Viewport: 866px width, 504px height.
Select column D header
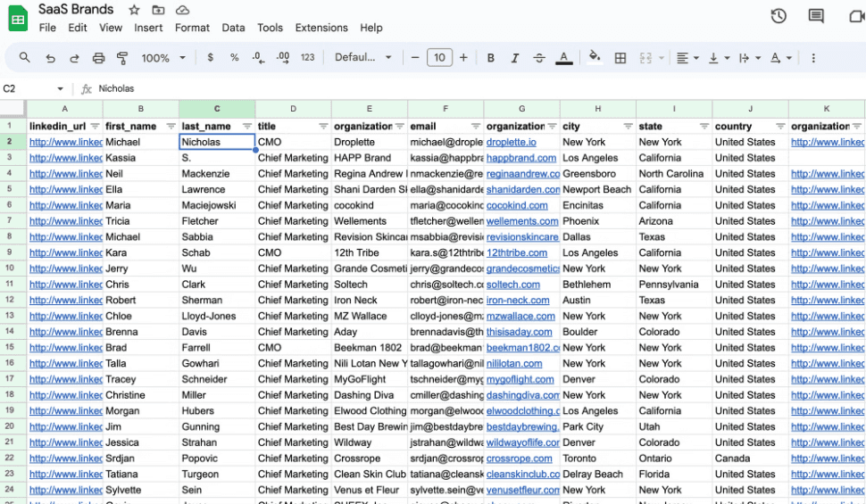(293, 109)
